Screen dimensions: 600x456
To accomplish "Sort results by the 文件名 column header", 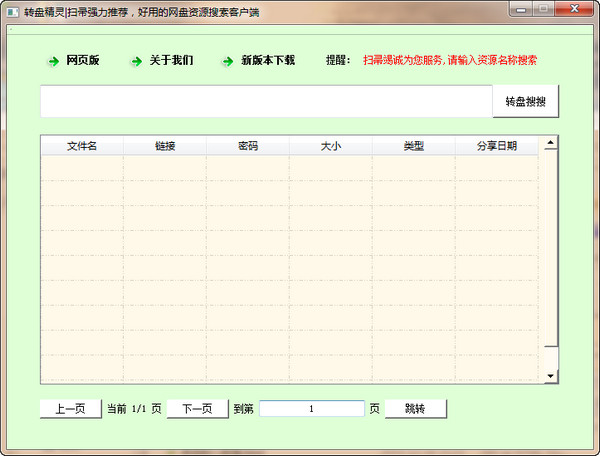I will click(x=82, y=146).
